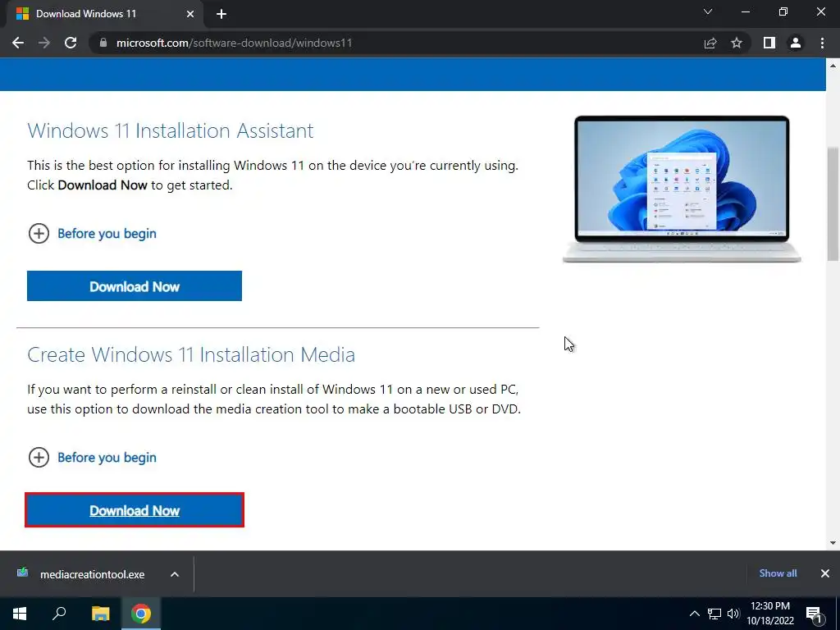
Task: Open the clock and calendar
Action: click(x=770, y=614)
